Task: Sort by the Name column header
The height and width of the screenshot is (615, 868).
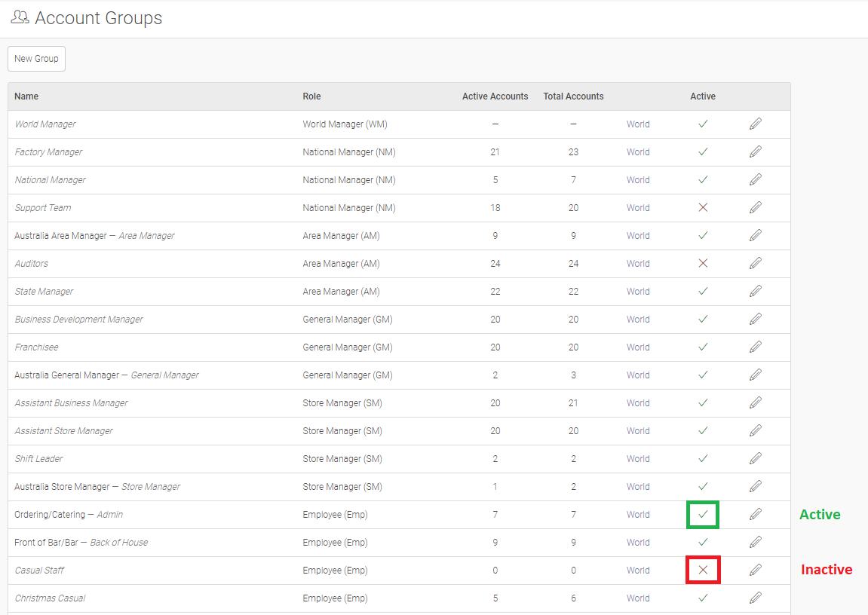Action: [26, 96]
